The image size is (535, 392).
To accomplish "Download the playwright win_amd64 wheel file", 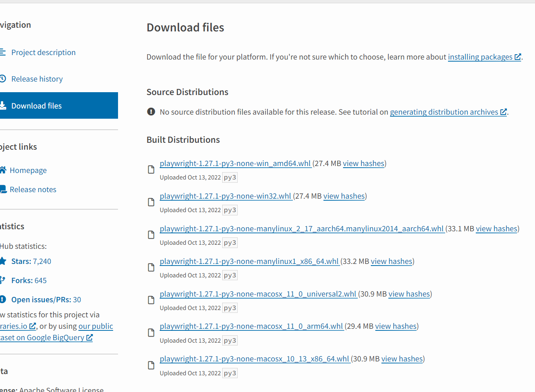I will click(235, 163).
